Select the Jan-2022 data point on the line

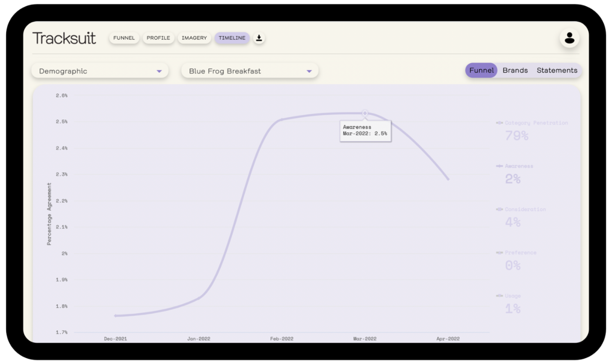tap(199, 298)
